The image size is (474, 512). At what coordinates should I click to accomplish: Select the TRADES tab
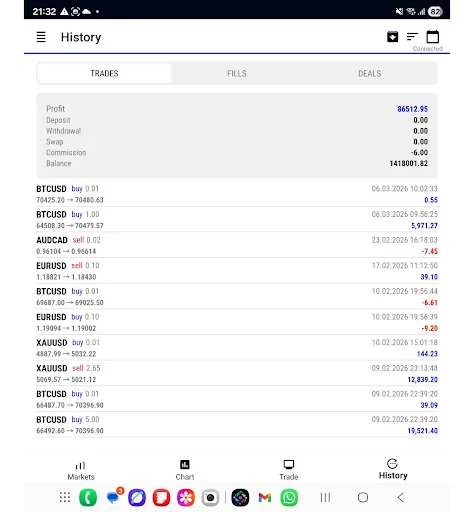[x=104, y=73]
